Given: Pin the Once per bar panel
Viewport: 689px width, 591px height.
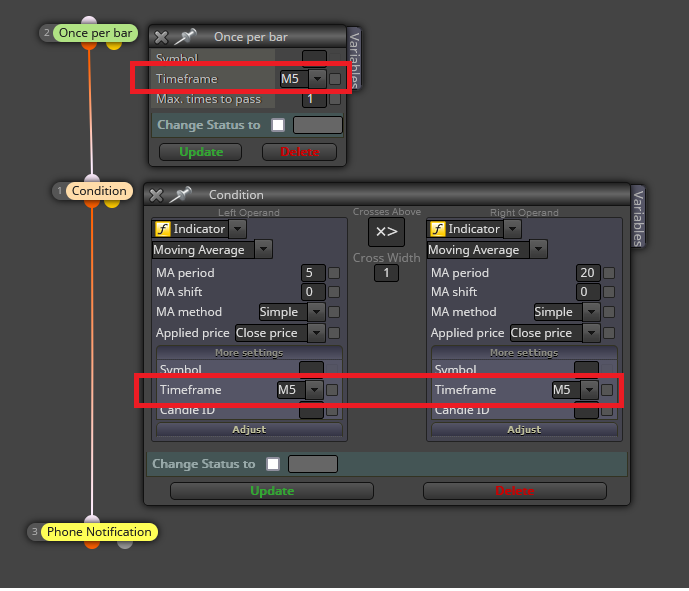Looking at the screenshot, I should click(185, 37).
